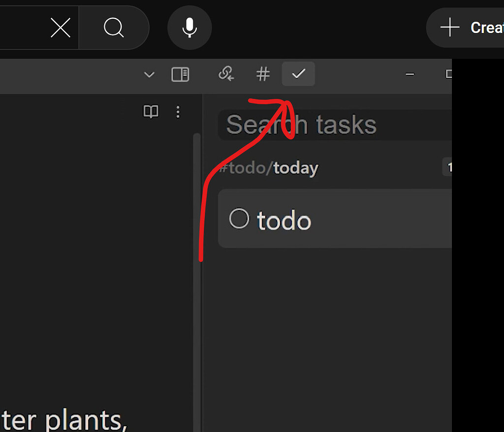504x432 pixels.
Task: Click the task count badge beside today
Action: pos(448,167)
